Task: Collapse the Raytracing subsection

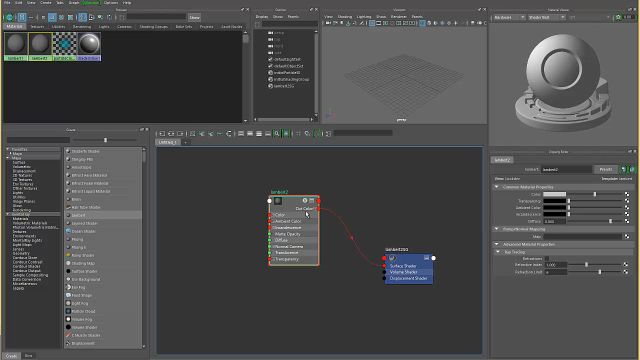Action: [498, 252]
